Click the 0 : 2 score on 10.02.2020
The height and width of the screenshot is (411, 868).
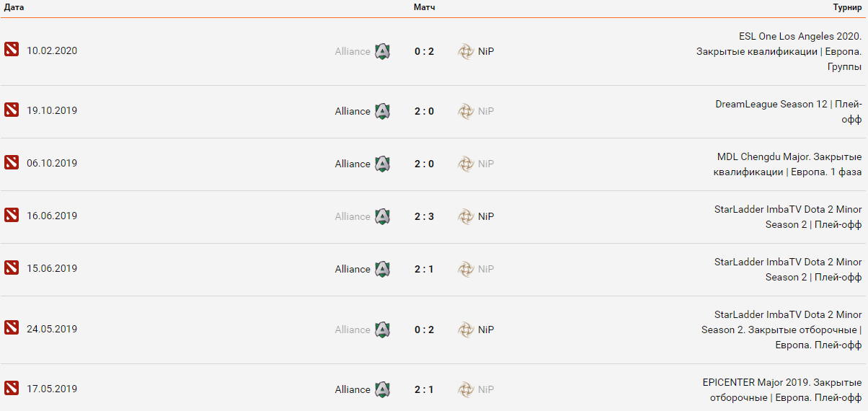(x=424, y=51)
